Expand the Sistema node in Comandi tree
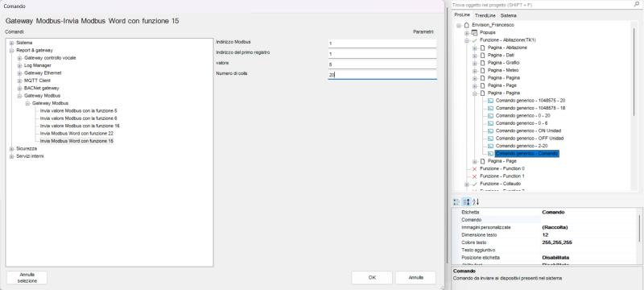This screenshot has height=290, width=644. (x=11, y=43)
